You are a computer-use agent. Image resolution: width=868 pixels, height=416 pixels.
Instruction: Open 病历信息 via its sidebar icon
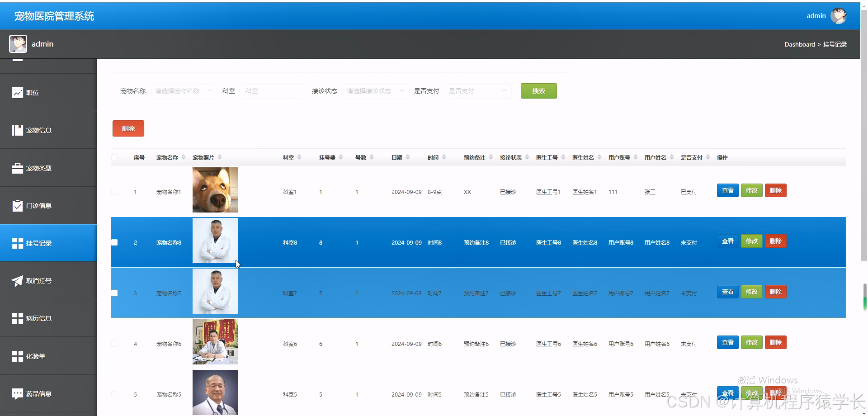click(17, 318)
